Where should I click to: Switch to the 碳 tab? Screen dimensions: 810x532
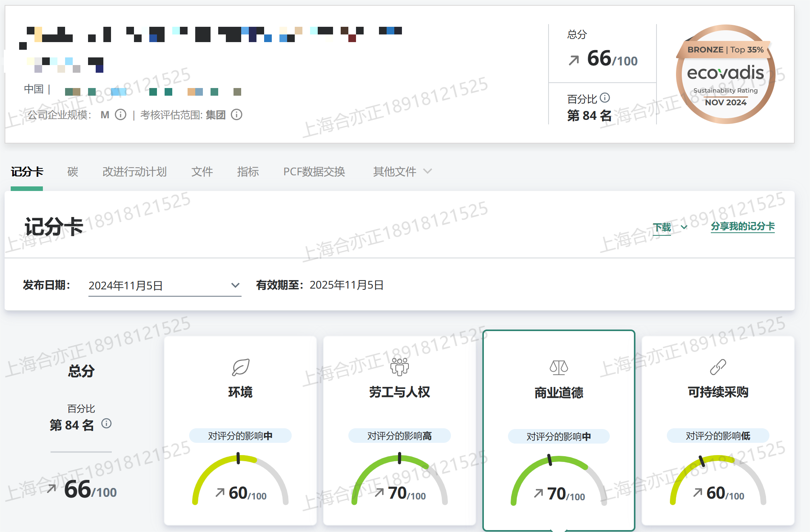[x=72, y=171]
